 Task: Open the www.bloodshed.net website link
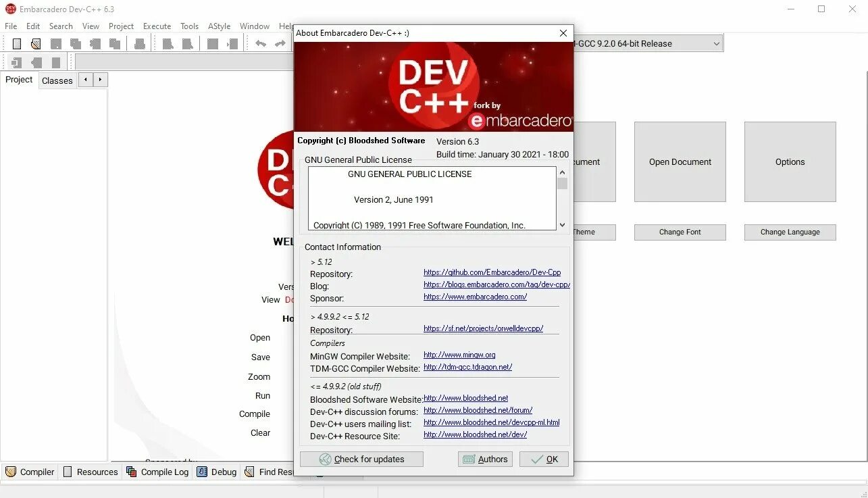465,398
